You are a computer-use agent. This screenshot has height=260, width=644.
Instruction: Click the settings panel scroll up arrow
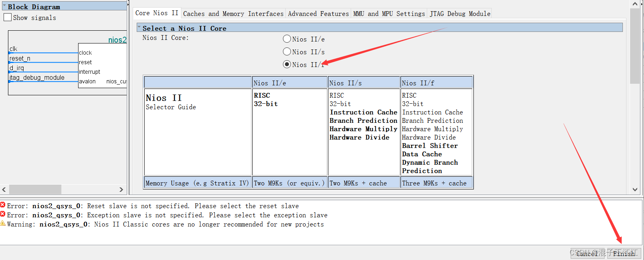(635, 4)
